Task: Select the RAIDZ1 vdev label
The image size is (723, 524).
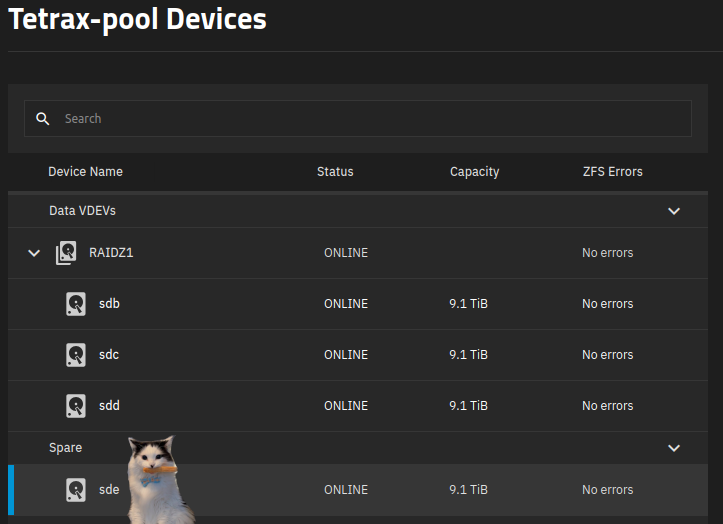Action: pyautogui.click(x=111, y=253)
